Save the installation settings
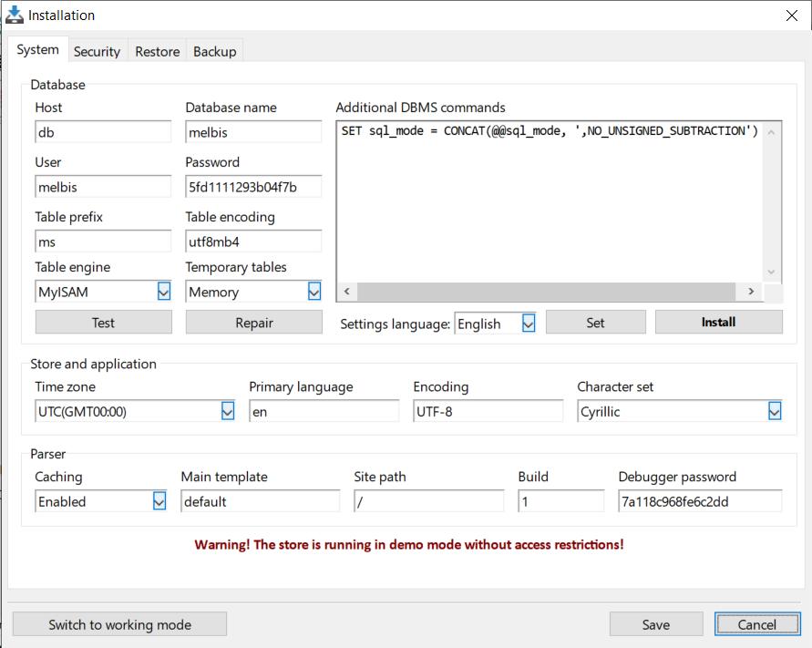 656,624
